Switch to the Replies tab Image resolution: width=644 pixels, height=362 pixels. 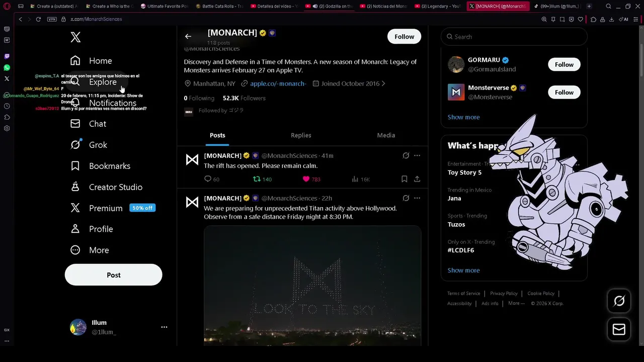(301, 135)
